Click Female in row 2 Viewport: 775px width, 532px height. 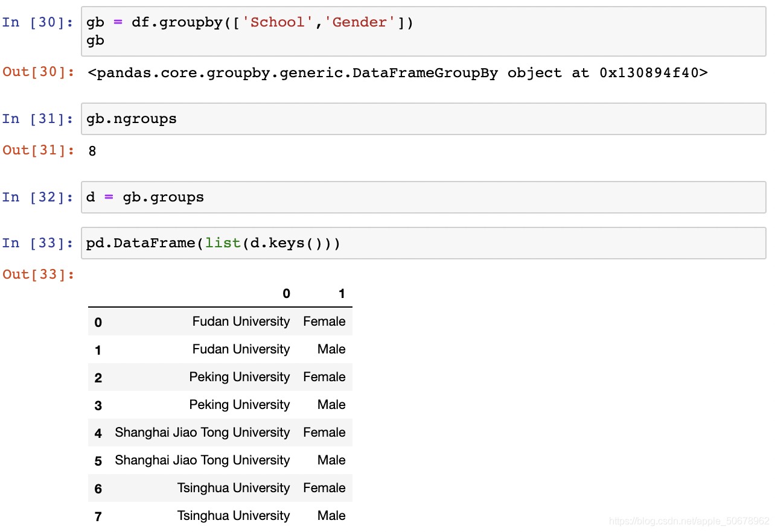coord(324,377)
